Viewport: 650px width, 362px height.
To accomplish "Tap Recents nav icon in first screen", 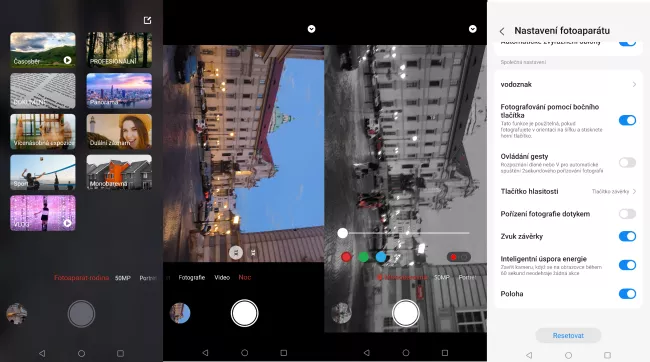I will pyautogui.click(x=120, y=353).
